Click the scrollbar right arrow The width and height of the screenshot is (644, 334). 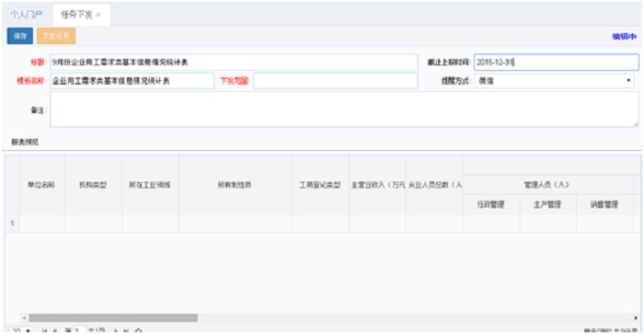(636, 317)
